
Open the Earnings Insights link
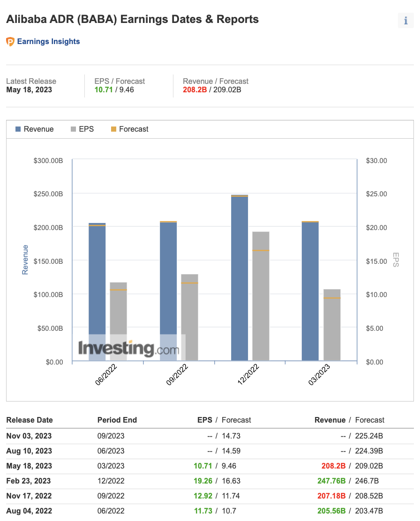[49, 42]
